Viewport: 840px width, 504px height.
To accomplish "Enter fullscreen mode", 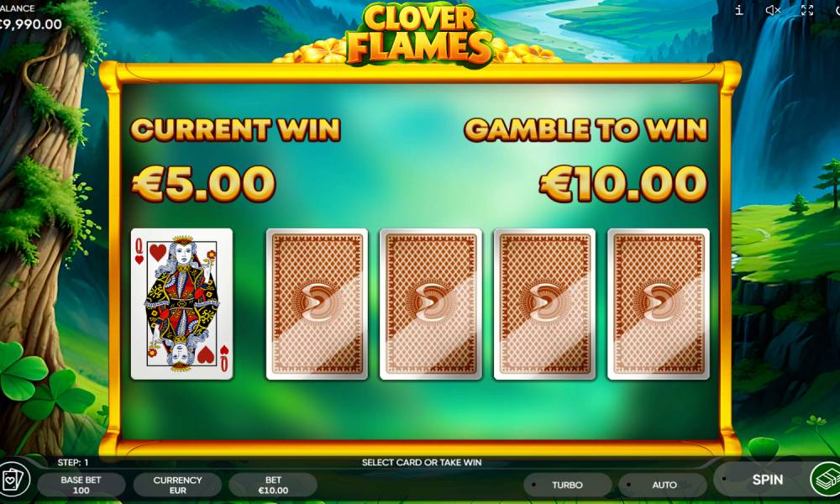I will (x=806, y=10).
